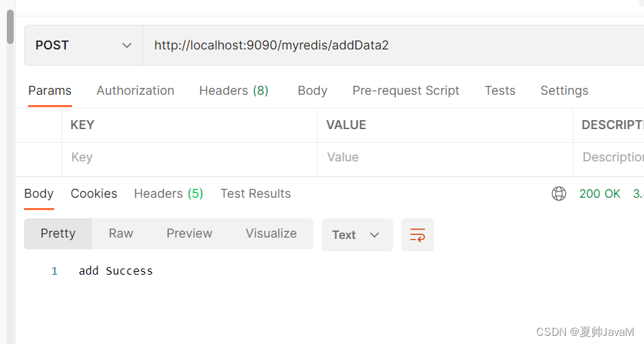Viewport: 644px width, 344px height.
Task: Select the response Cookies tab
Action: tap(94, 194)
